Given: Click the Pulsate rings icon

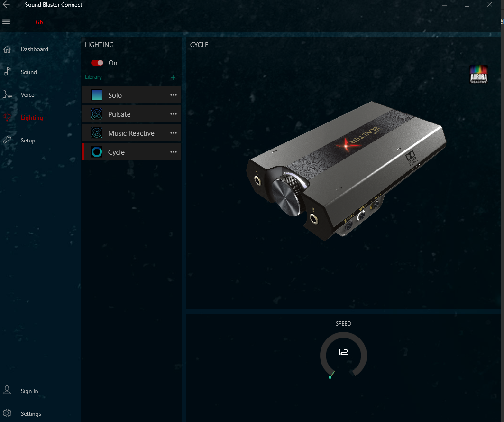Looking at the screenshot, I should coord(97,114).
